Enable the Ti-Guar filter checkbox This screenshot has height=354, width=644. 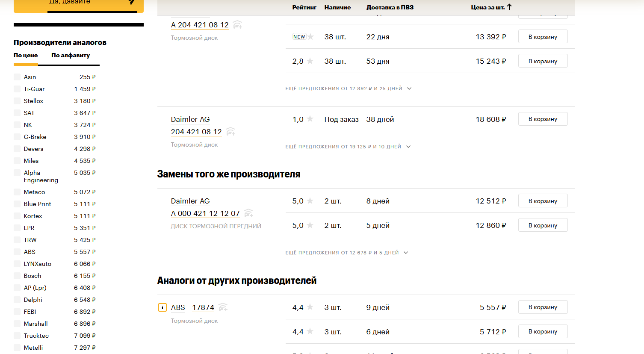click(x=17, y=89)
